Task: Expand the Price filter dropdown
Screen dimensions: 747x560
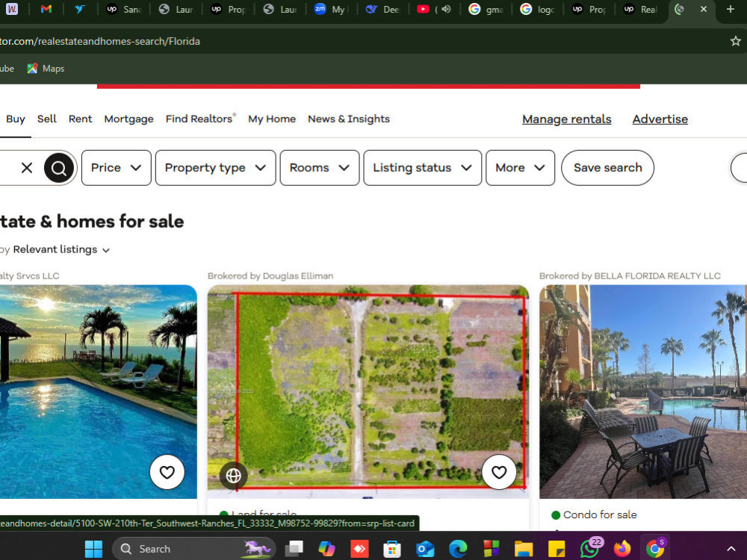Action: (117, 167)
